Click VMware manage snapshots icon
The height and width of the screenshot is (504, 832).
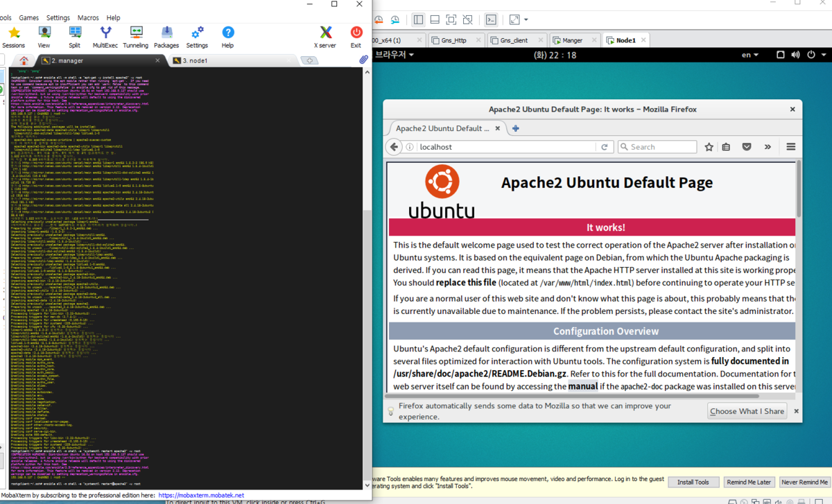click(395, 19)
